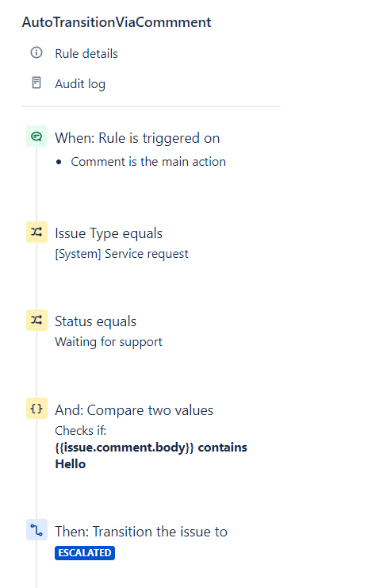Click '[System] Service request' value
This screenshot has width=387, height=588.
(x=122, y=254)
